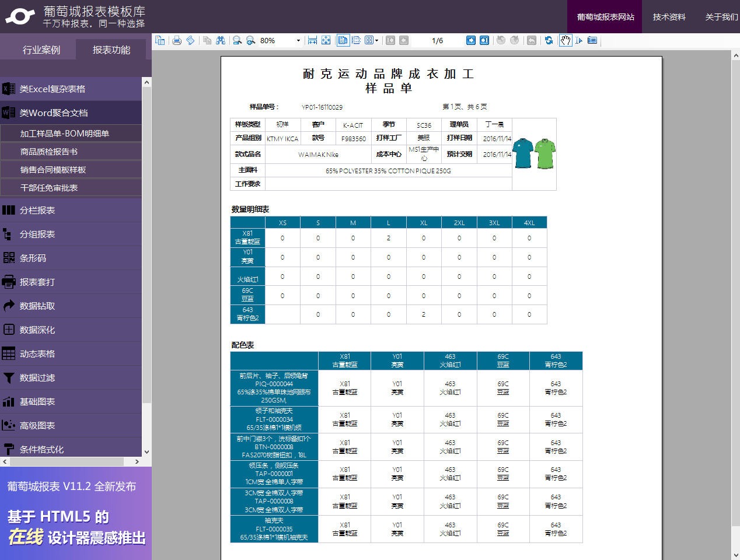Expand 分栏报表 category
The height and width of the screenshot is (560, 740).
[x=71, y=210]
